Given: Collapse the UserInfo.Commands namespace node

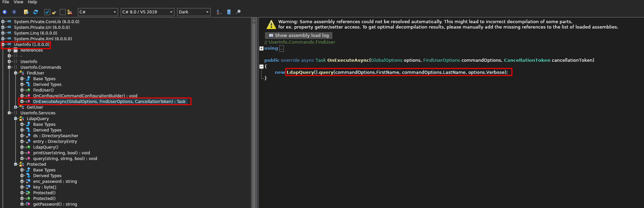Looking at the screenshot, I should tap(9, 67).
